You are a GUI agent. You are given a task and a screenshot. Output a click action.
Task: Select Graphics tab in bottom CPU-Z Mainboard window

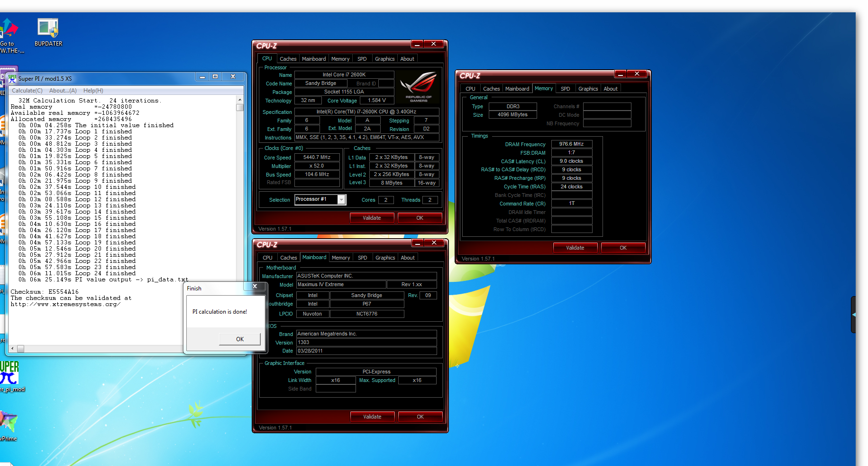click(x=385, y=258)
